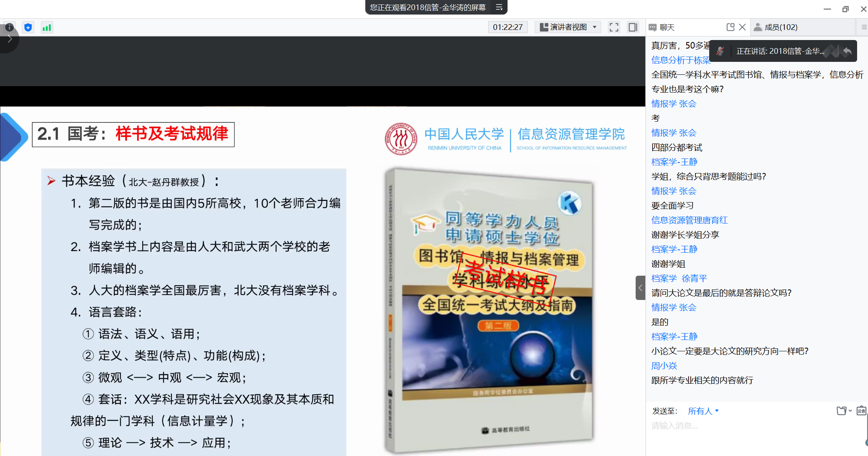The height and width of the screenshot is (456, 868).
Task: Close the meeting window
Action: point(864,9)
